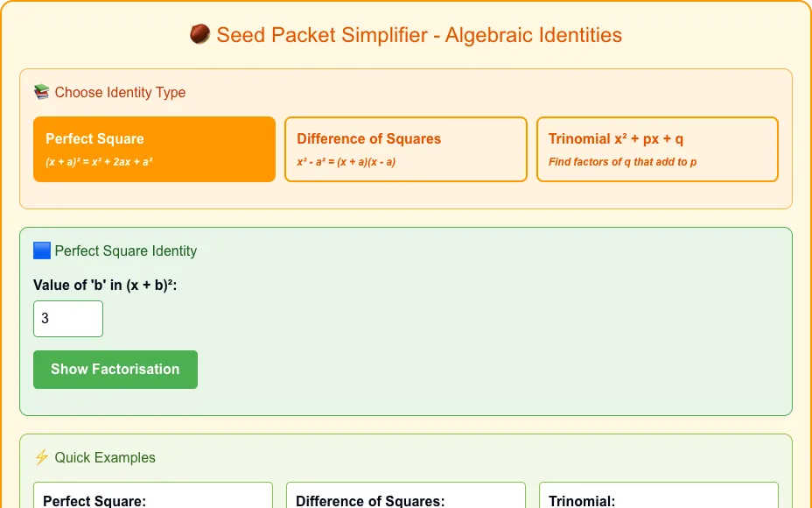Click the Perfect Square Identity section heading
812x508 pixels.
(x=126, y=250)
